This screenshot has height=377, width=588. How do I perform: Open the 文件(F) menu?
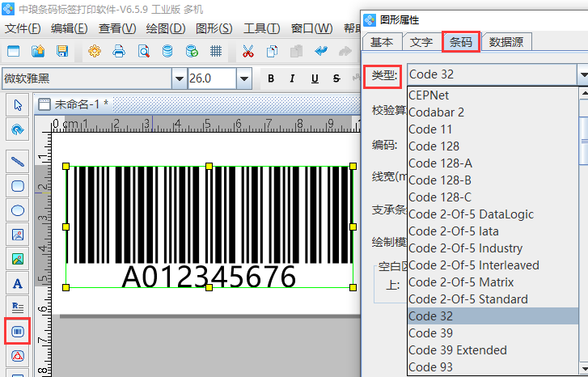23,28
